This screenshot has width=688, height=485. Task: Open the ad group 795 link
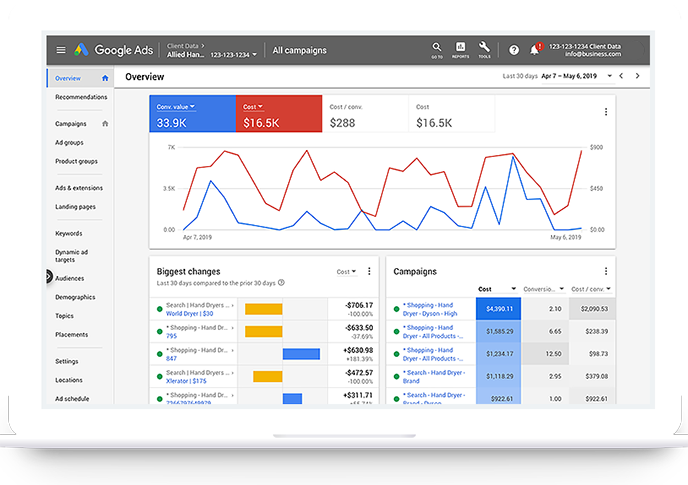click(x=172, y=336)
